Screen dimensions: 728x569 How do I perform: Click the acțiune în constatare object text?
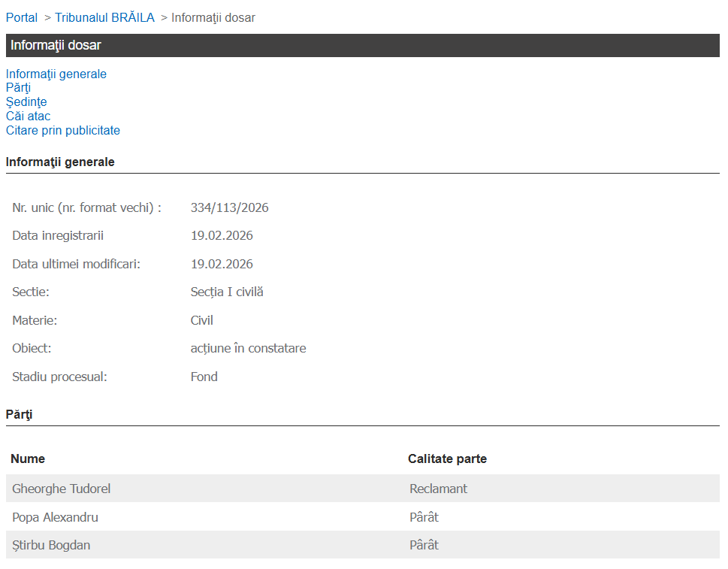[x=248, y=348]
